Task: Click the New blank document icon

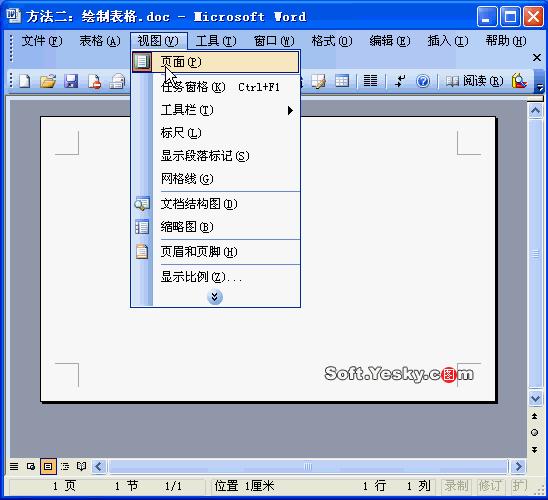Action: point(24,81)
